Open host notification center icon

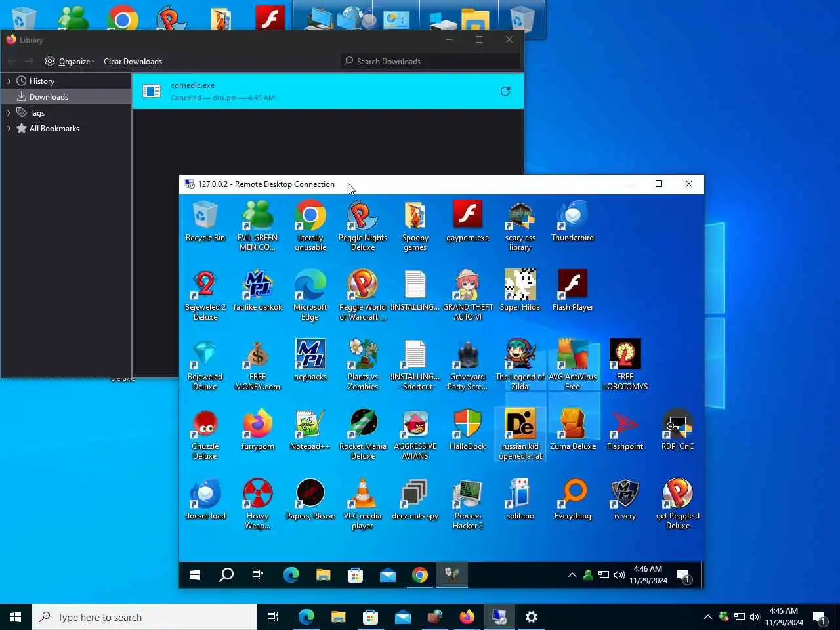click(x=819, y=617)
